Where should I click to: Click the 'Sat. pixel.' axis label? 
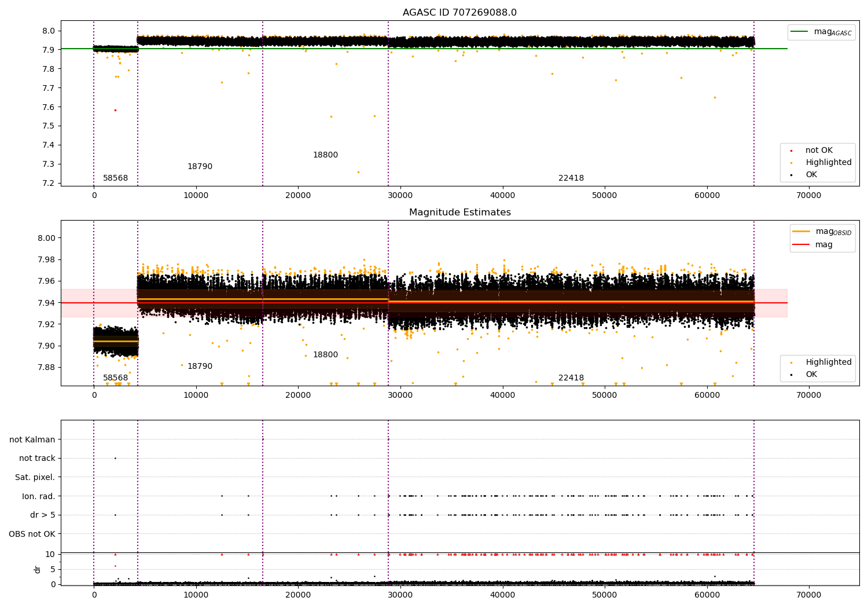tap(35, 477)
